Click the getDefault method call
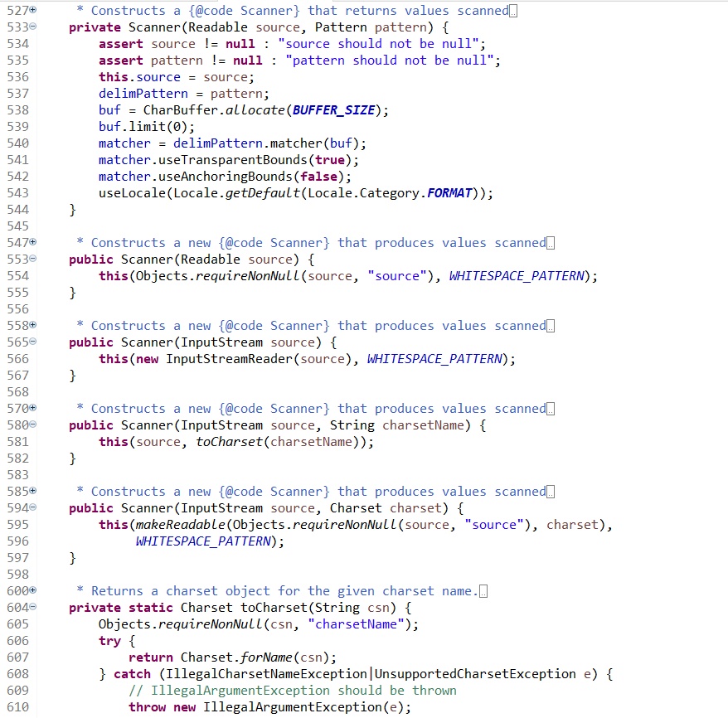The image size is (728, 718). pyautogui.click(x=263, y=192)
